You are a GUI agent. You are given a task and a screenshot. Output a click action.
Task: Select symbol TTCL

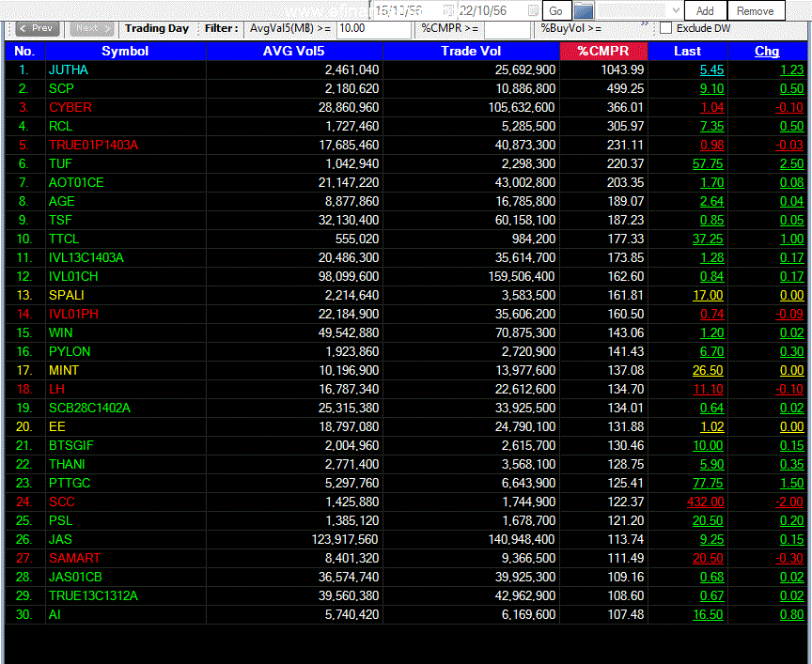tap(64, 239)
